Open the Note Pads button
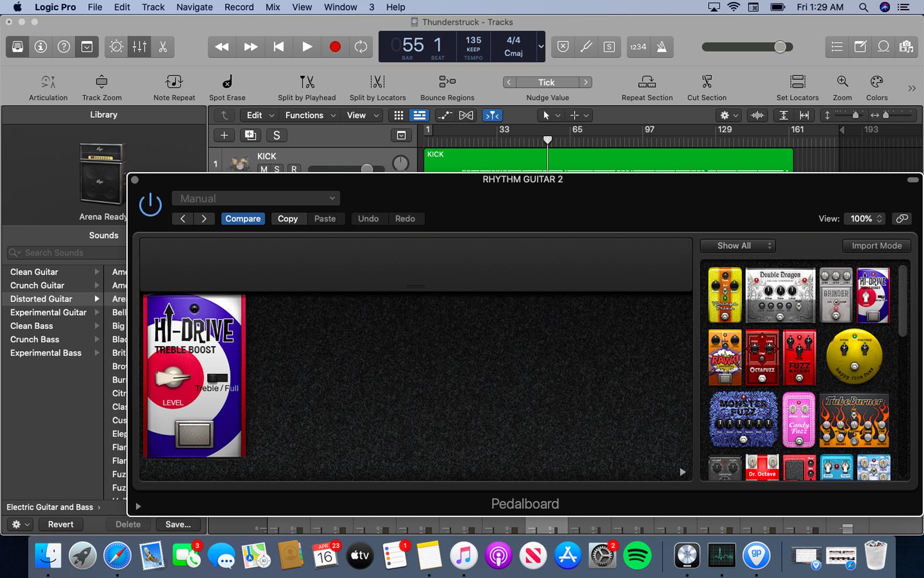 [860, 47]
